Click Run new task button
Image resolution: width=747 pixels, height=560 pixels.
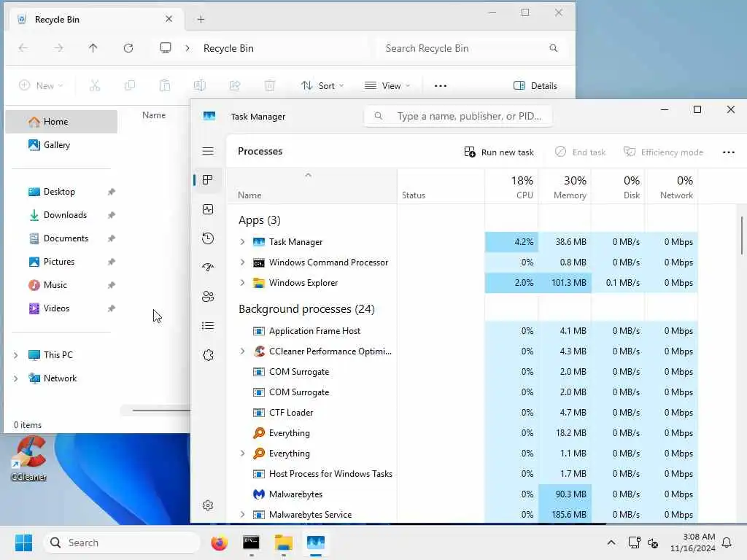tap(499, 152)
